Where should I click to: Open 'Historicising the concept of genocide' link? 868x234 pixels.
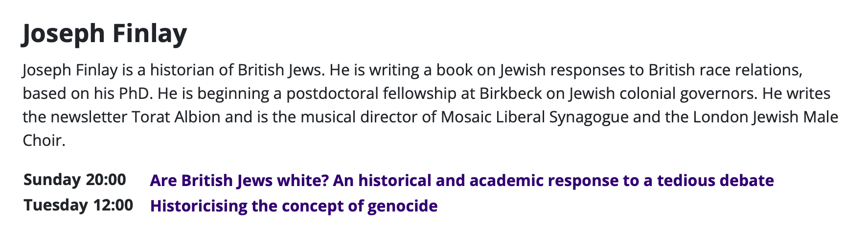click(x=294, y=206)
